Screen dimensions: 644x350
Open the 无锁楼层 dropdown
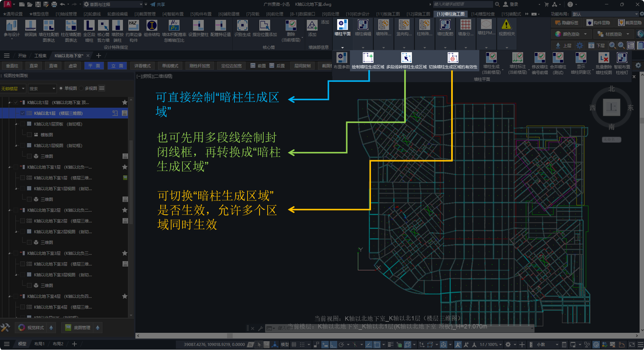coord(13,89)
